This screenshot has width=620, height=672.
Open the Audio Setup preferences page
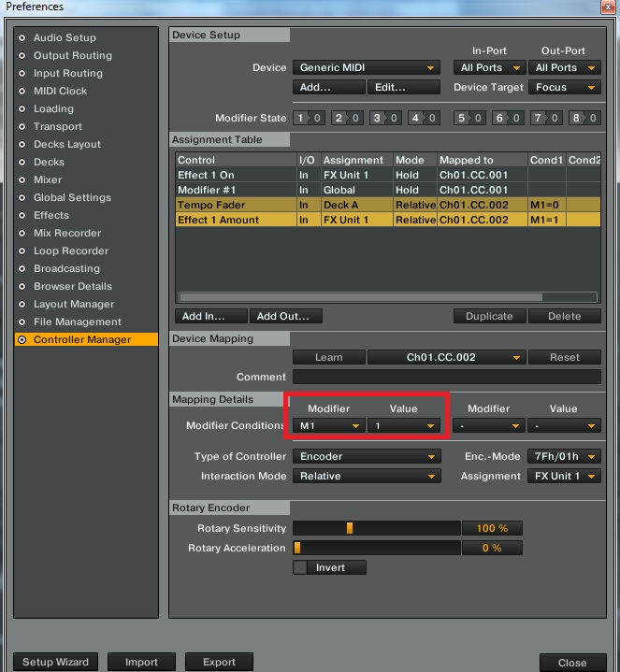pos(65,37)
